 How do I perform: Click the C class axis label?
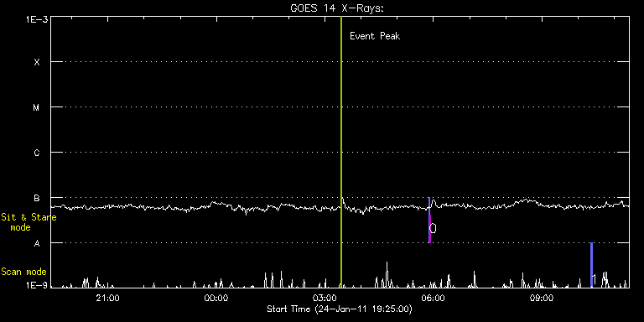pyautogui.click(x=37, y=153)
